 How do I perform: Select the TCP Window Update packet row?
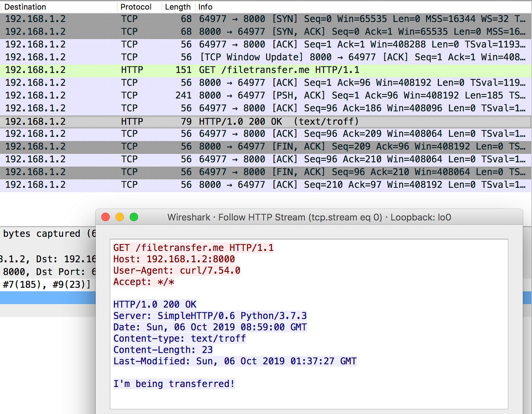(266, 57)
